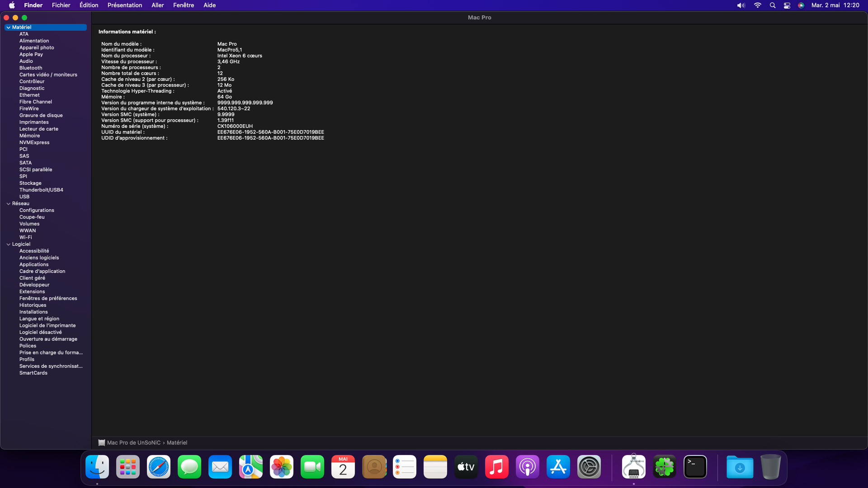Click the Spotlight search icon in menu bar

coord(773,5)
